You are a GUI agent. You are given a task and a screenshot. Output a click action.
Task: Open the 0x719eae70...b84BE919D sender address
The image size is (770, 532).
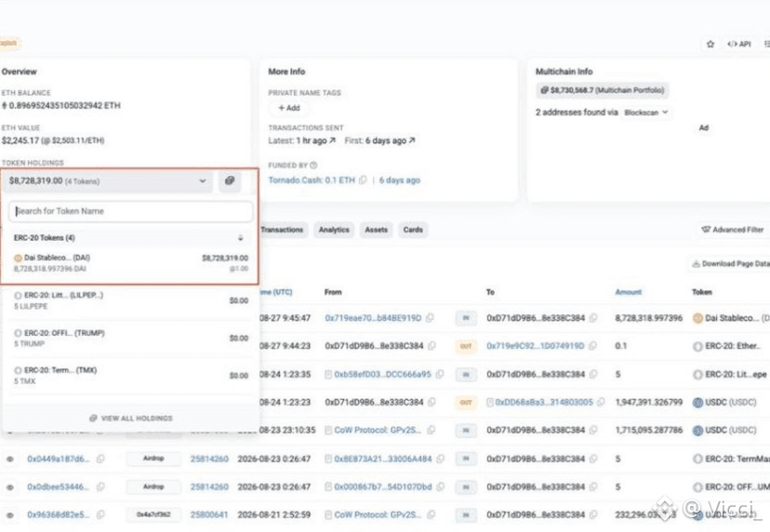tap(373, 318)
